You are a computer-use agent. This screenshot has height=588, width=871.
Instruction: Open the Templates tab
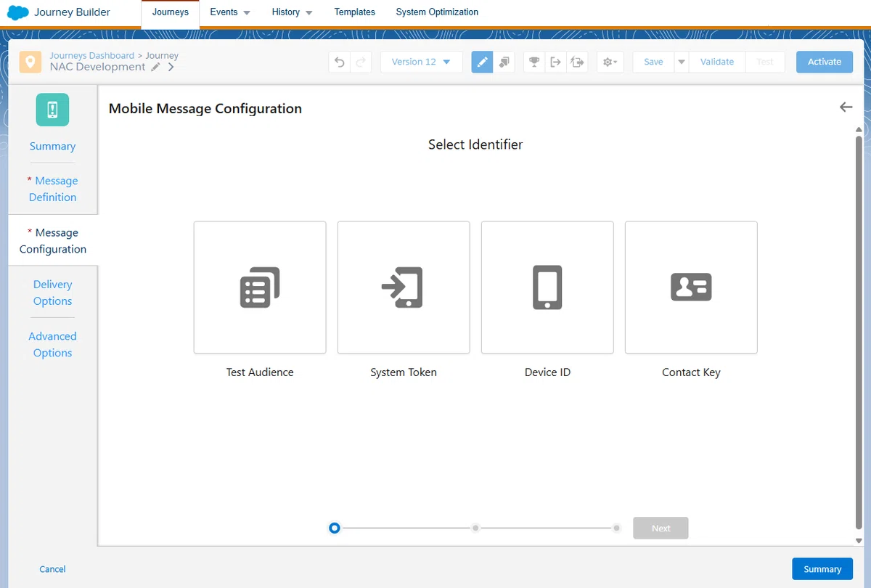355,12
